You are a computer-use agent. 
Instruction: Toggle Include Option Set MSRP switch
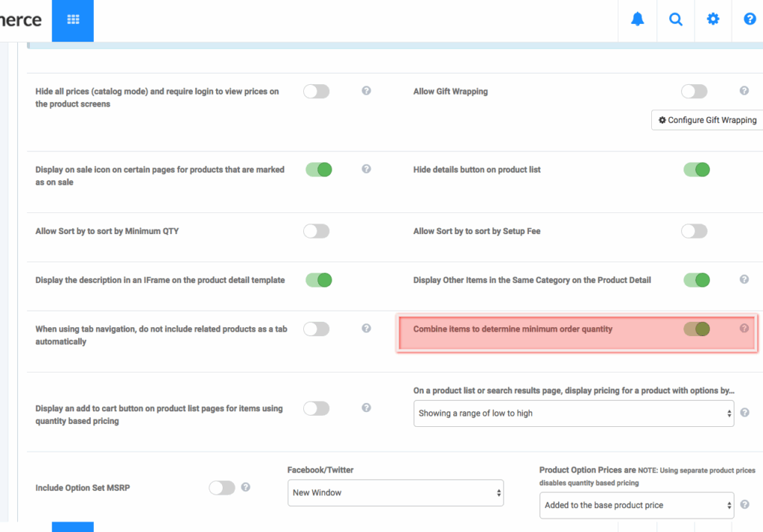[222, 487]
